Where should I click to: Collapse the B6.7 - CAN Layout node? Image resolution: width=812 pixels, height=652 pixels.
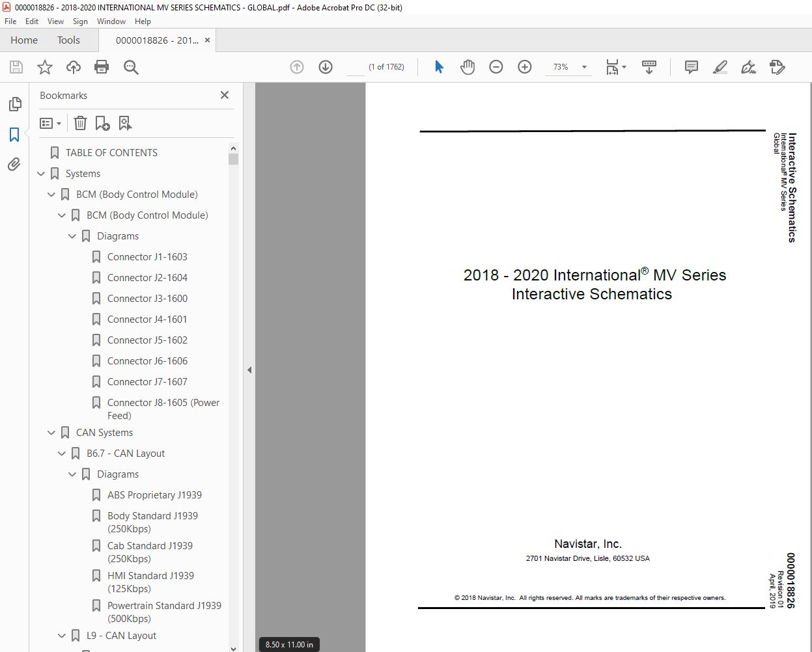point(62,454)
